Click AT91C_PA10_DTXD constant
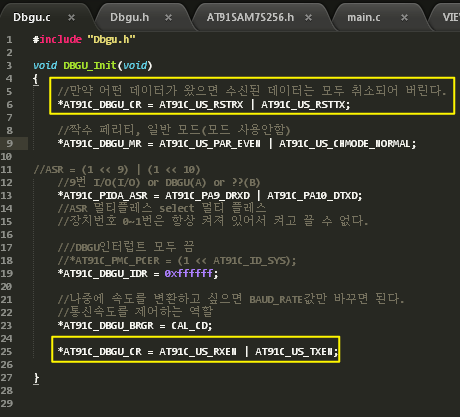This screenshot has height=417, width=460. coord(313,196)
